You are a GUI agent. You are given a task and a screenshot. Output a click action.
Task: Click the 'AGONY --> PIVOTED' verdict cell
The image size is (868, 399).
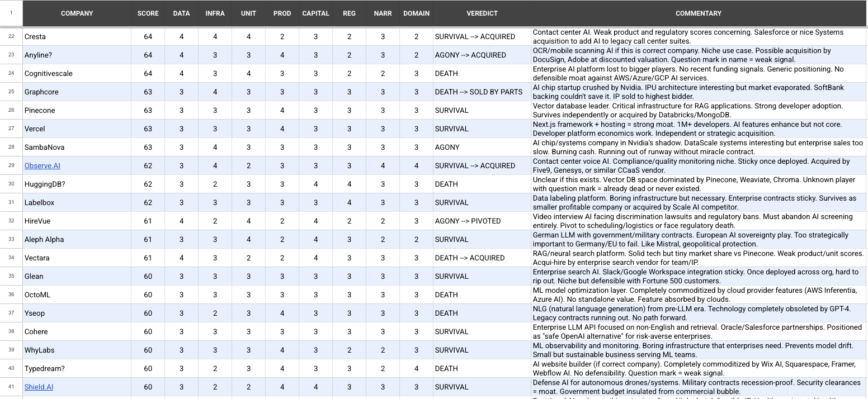pyautogui.click(x=482, y=221)
